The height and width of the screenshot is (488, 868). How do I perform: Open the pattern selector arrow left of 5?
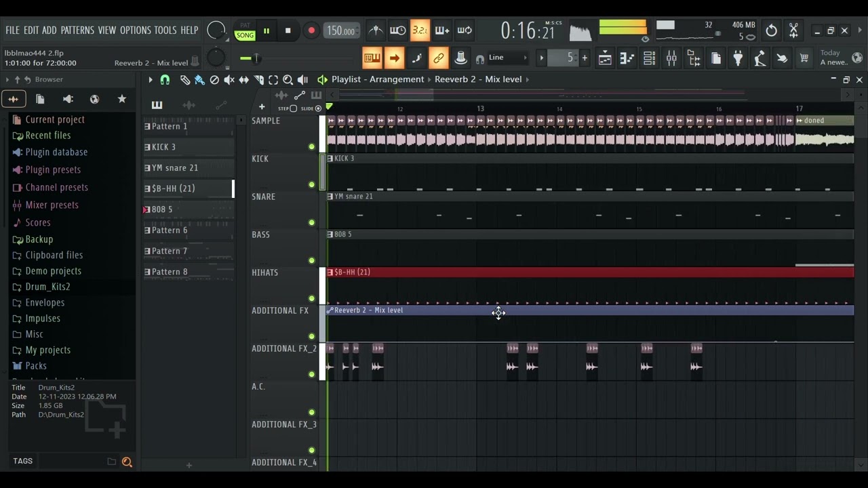(x=542, y=58)
